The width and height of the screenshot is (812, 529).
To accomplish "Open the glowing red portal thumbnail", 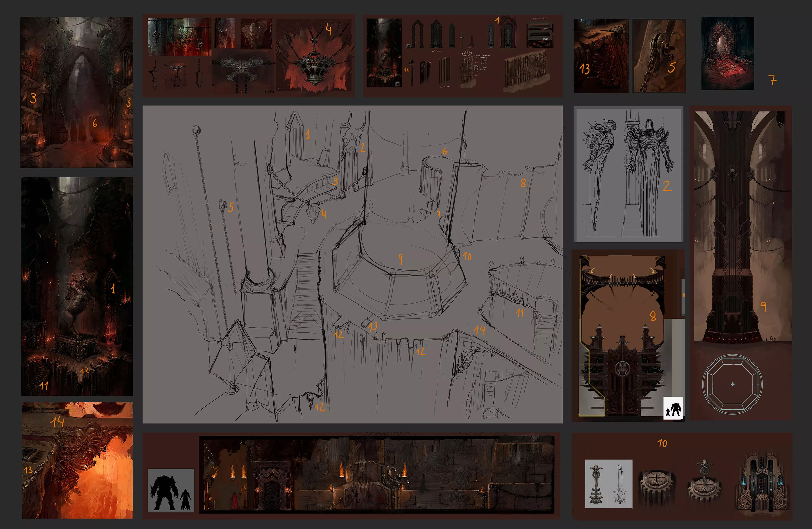I will [x=727, y=54].
